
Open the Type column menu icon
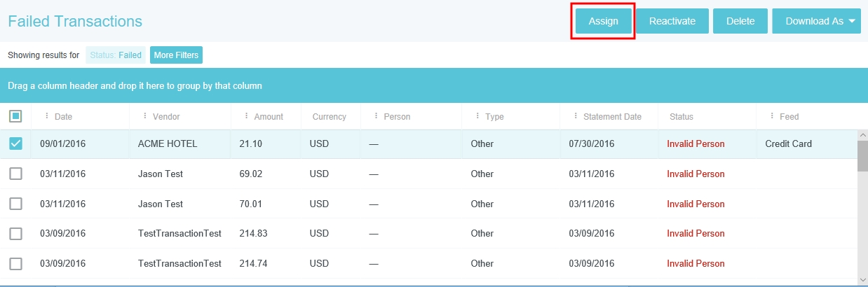coord(477,116)
